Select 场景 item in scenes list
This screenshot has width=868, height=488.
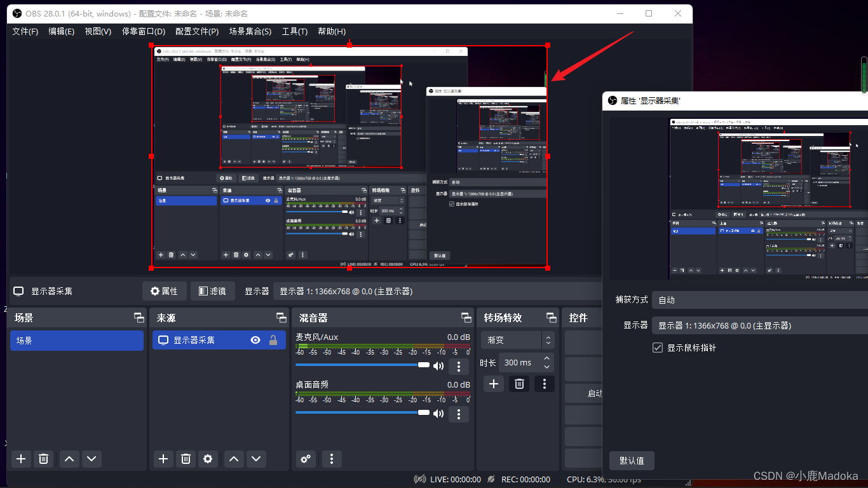[x=77, y=341]
